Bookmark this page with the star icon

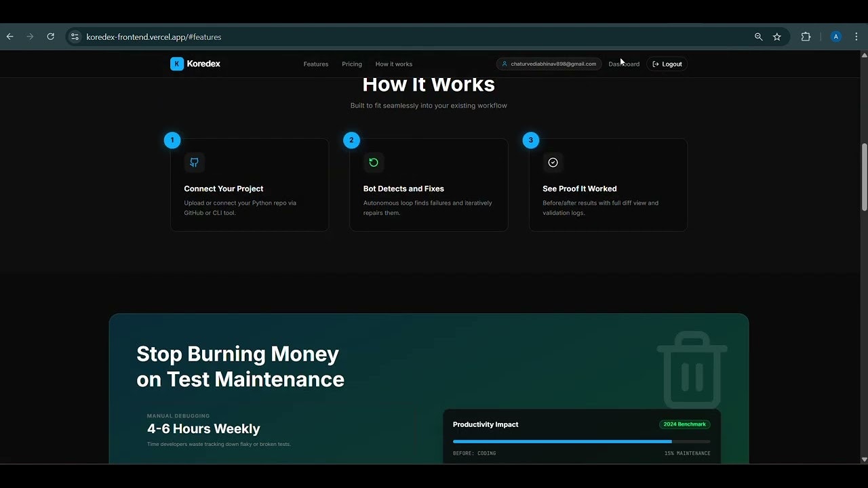coord(777,37)
